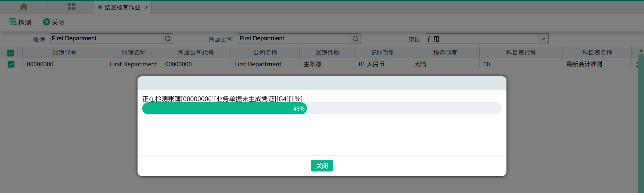Close the 结账检查作业 tab with X
The image size is (644, 193).
(x=147, y=7)
